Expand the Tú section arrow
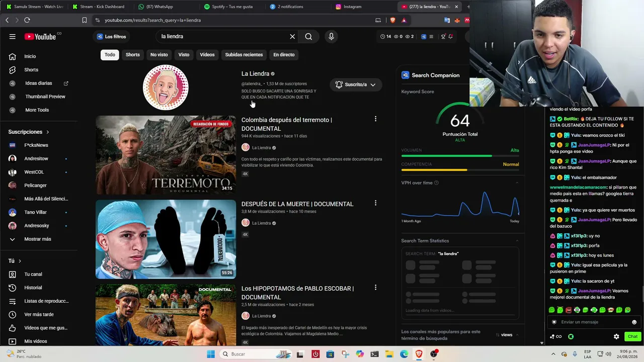The image size is (644, 362). (20, 261)
